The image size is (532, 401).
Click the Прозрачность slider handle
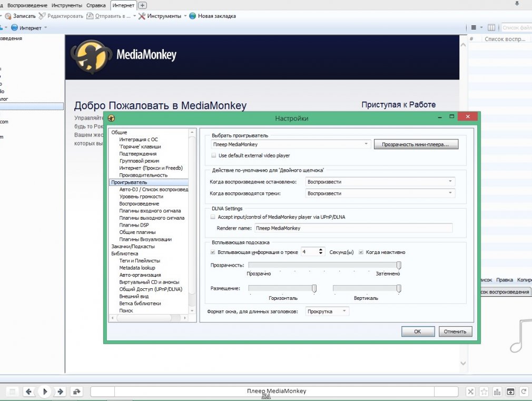coord(399,265)
